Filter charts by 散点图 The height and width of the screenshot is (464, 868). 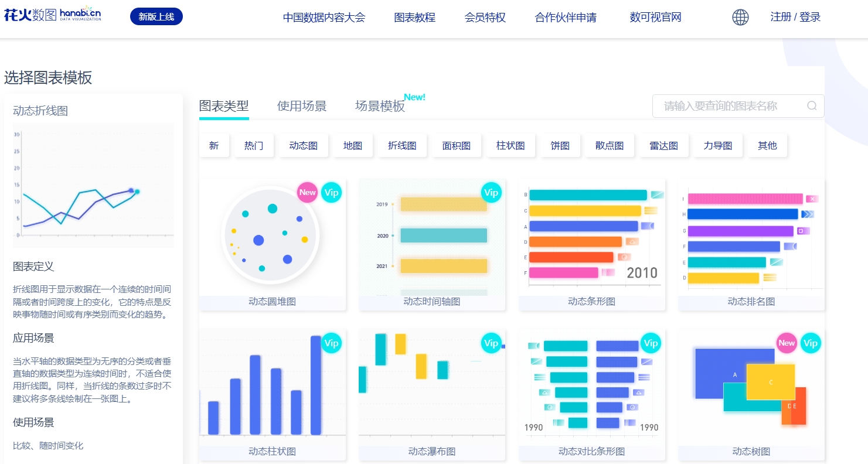[x=610, y=145]
